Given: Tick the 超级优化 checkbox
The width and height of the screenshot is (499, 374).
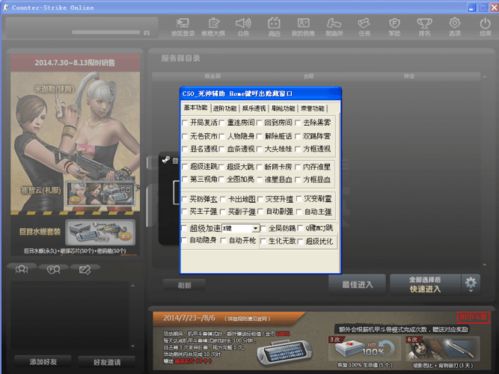Looking at the screenshot, I should click(300, 241).
